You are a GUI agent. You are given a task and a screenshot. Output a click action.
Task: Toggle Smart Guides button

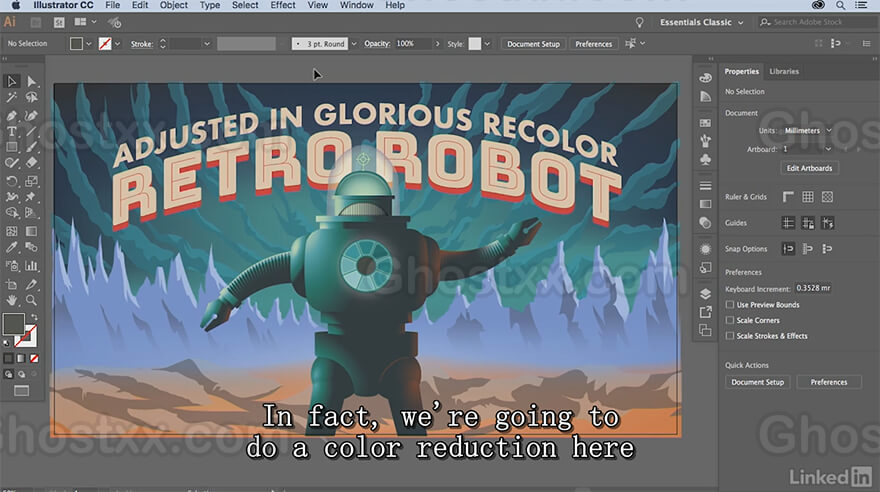click(x=827, y=223)
